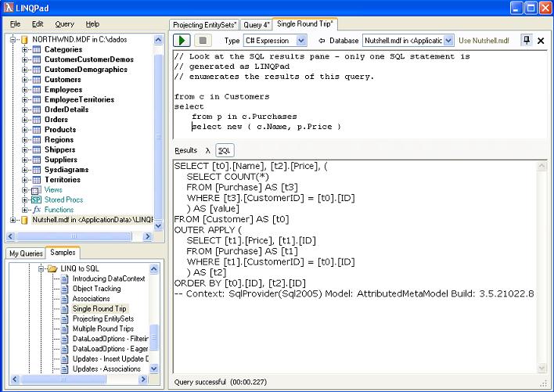Click the schema tree vertical scrollbar thumb

(158, 136)
